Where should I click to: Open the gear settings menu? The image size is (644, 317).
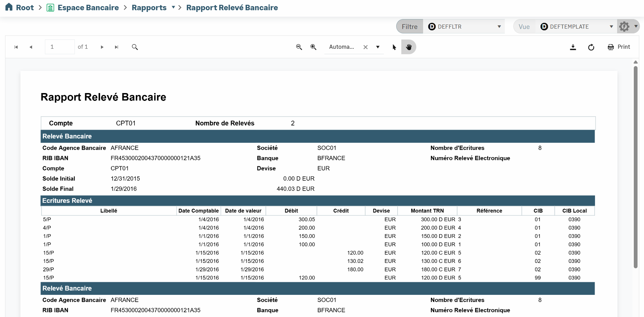627,27
